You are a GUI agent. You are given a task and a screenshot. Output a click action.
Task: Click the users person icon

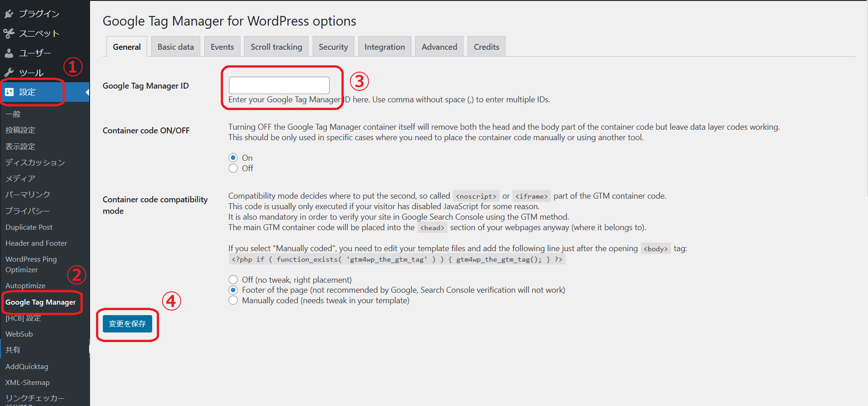(x=9, y=53)
